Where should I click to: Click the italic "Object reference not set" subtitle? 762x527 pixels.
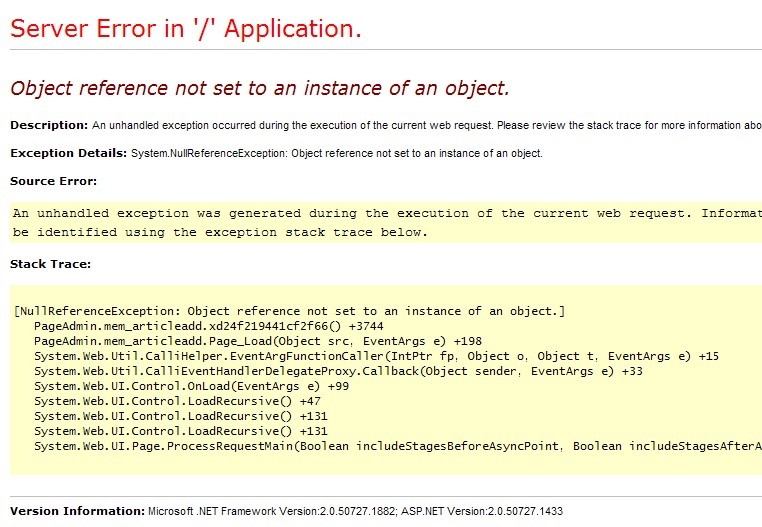pyautogui.click(x=260, y=88)
